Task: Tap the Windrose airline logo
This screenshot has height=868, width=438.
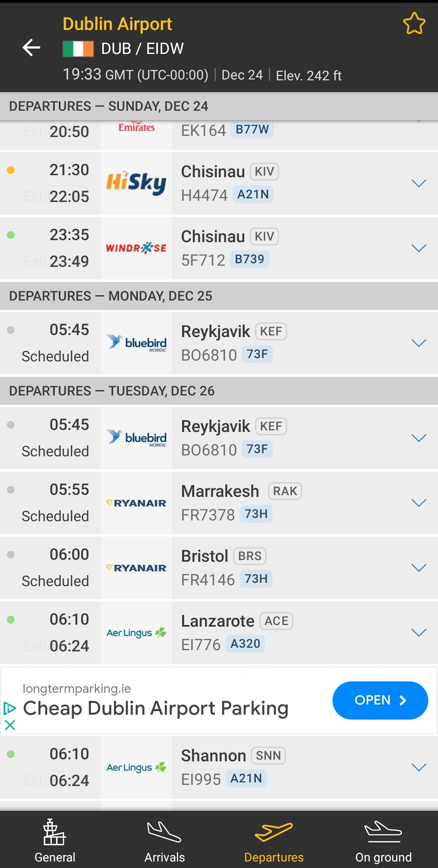Action: tap(136, 248)
